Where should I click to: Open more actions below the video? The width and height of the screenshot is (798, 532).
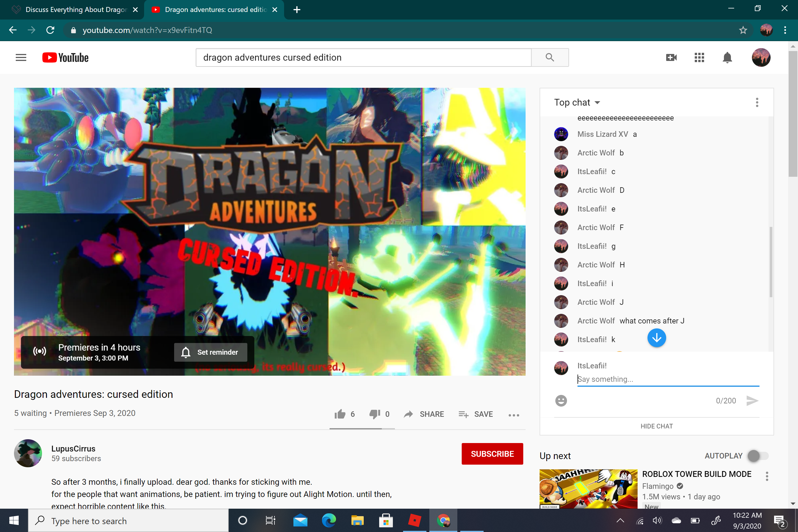[x=514, y=415]
